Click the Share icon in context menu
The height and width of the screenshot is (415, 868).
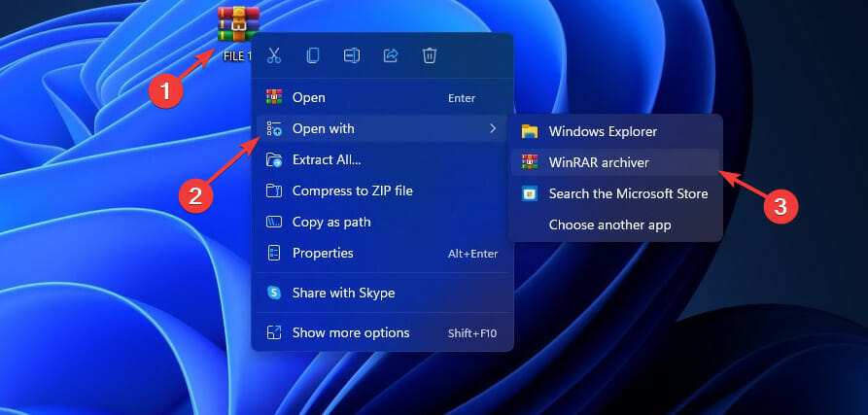tap(391, 55)
